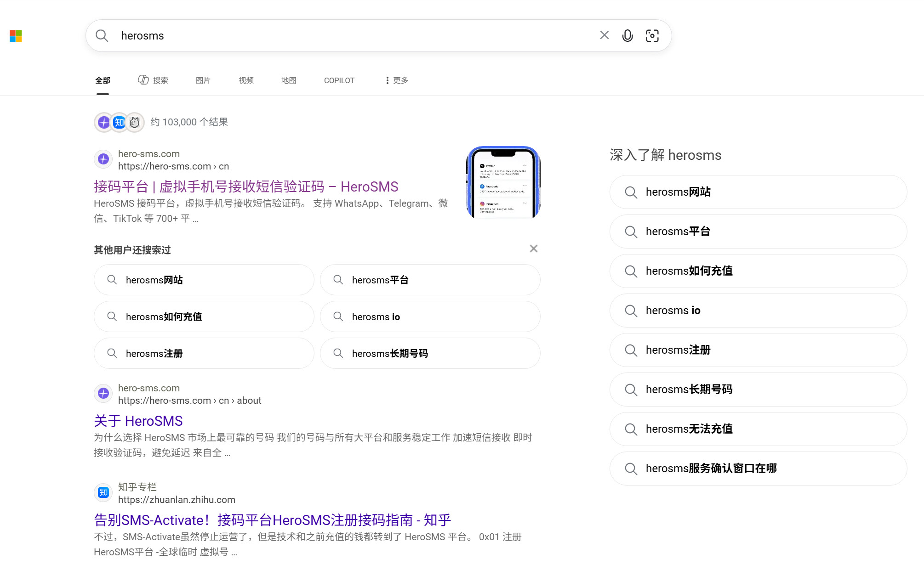Open the 关于 HeroSMS result link
Viewport: 924px width, 576px height.
(138, 421)
